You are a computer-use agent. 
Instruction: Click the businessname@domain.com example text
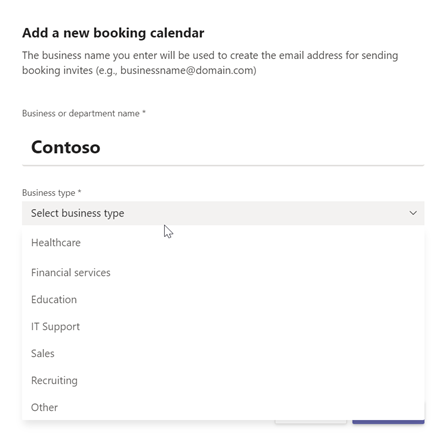click(x=187, y=70)
